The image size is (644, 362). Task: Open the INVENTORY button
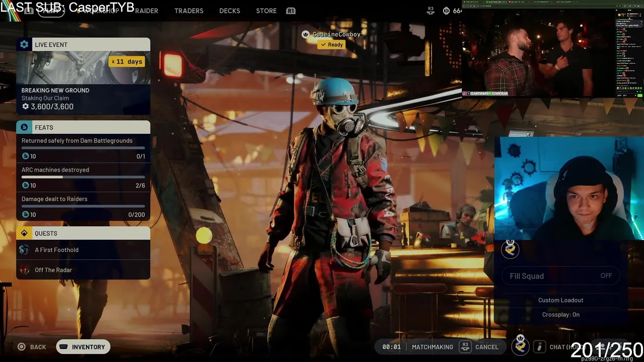click(x=83, y=347)
